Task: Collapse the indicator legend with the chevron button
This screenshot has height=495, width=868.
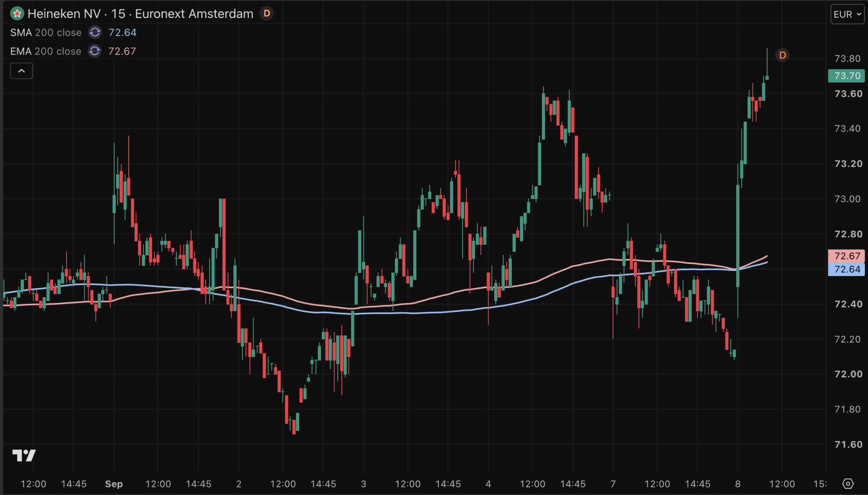Action: [22, 71]
